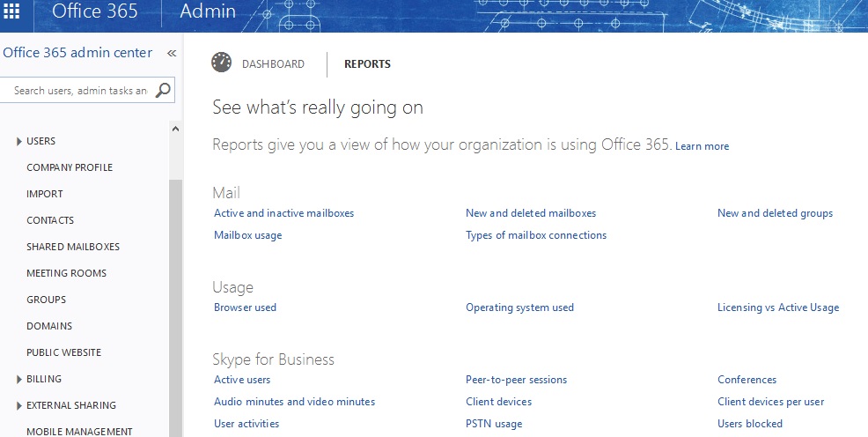Open Client devices report
This screenshot has width=868, height=437.
tap(499, 402)
